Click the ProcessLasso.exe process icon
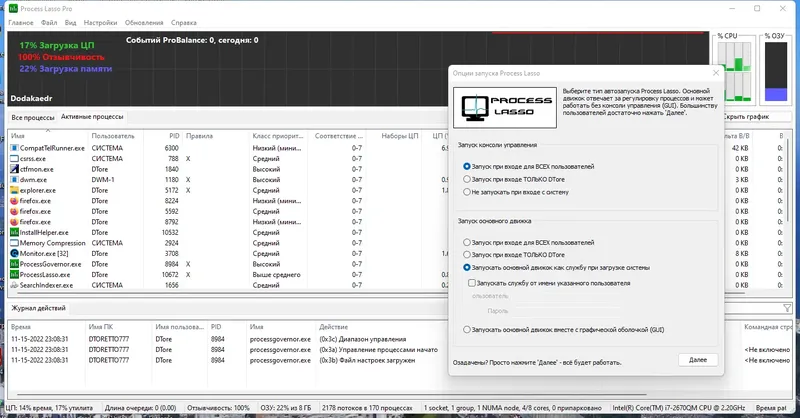The image size is (800, 418). pyautogui.click(x=14, y=275)
